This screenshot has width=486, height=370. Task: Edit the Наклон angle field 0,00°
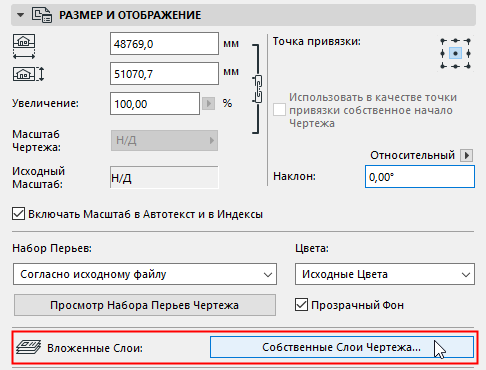[420, 177]
